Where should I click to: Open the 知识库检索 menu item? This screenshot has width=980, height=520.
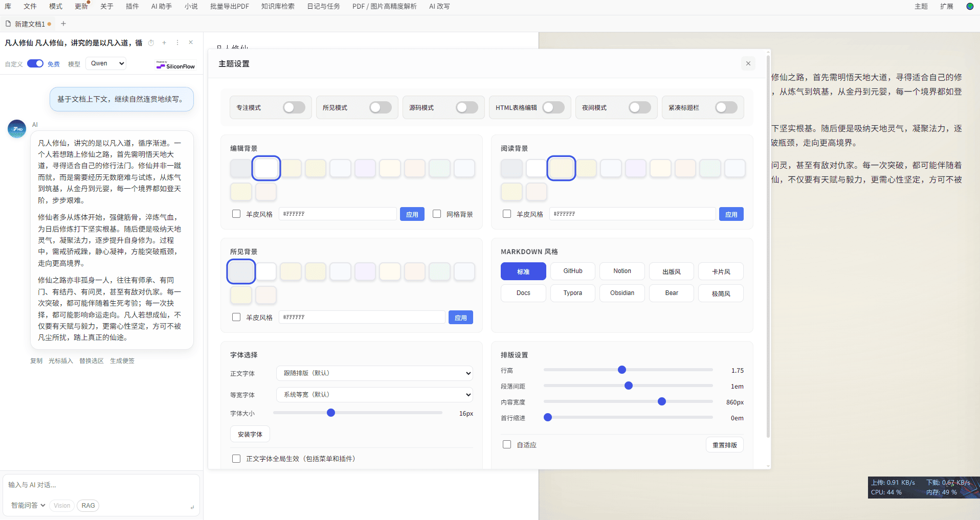point(278,7)
